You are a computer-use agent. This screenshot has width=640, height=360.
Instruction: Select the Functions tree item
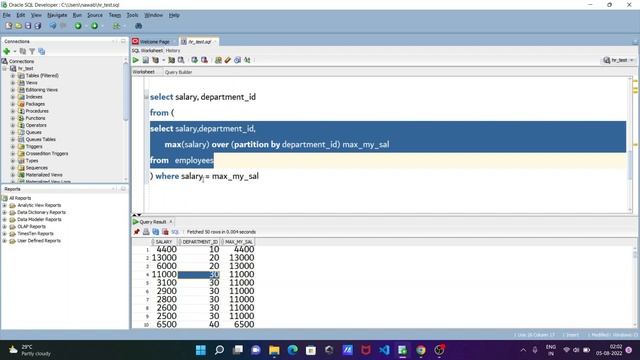pos(36,118)
